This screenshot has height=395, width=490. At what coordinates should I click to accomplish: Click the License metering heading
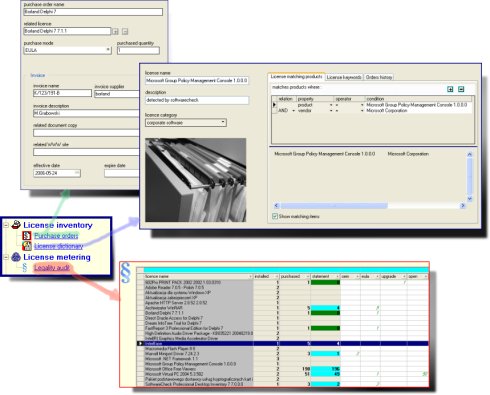57,257
